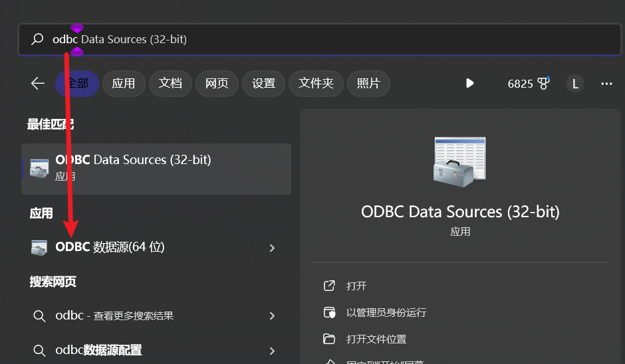The height and width of the screenshot is (364, 625).
Task: Click ODBC Data Sources (32-bit) result icon
Action: pyautogui.click(x=39, y=169)
